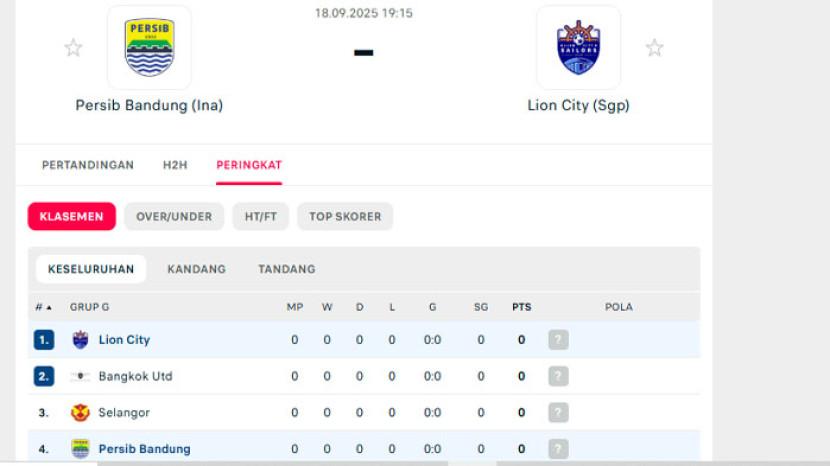Screen dimensions: 830x466
Task: Click the Lion City Sailors crest logo
Action: point(578,47)
